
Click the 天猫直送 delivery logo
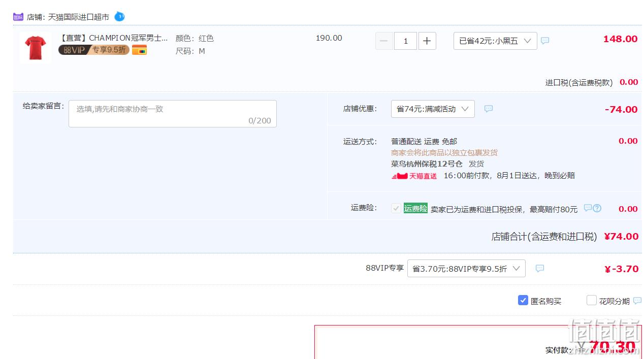(414, 176)
